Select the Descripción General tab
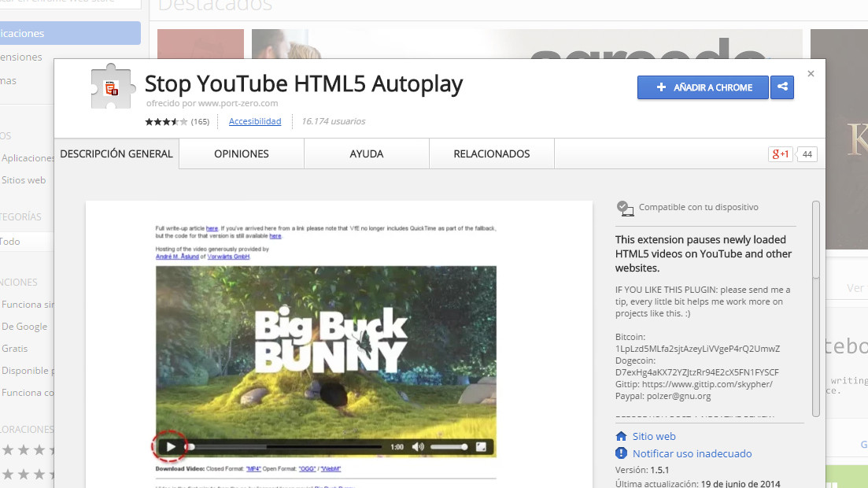 tap(116, 153)
